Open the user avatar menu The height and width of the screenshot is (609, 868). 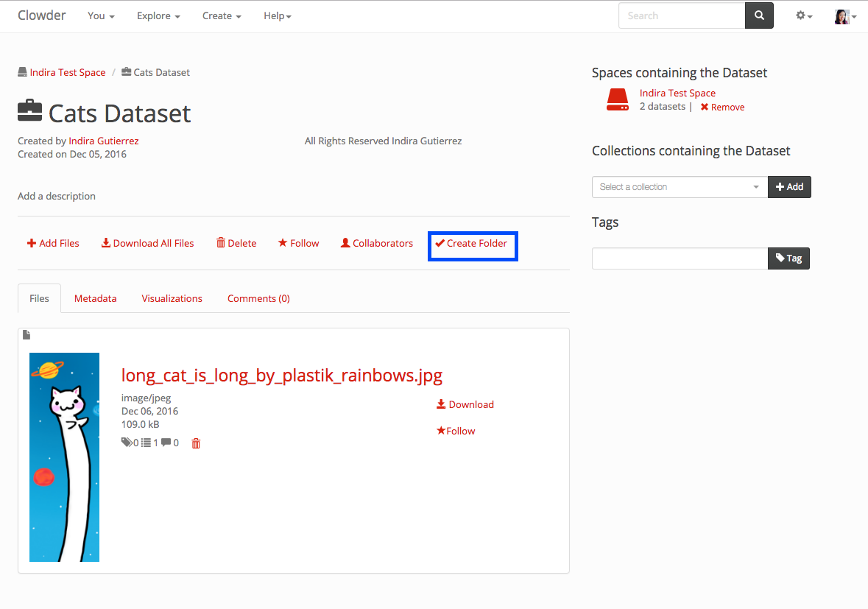click(x=844, y=16)
